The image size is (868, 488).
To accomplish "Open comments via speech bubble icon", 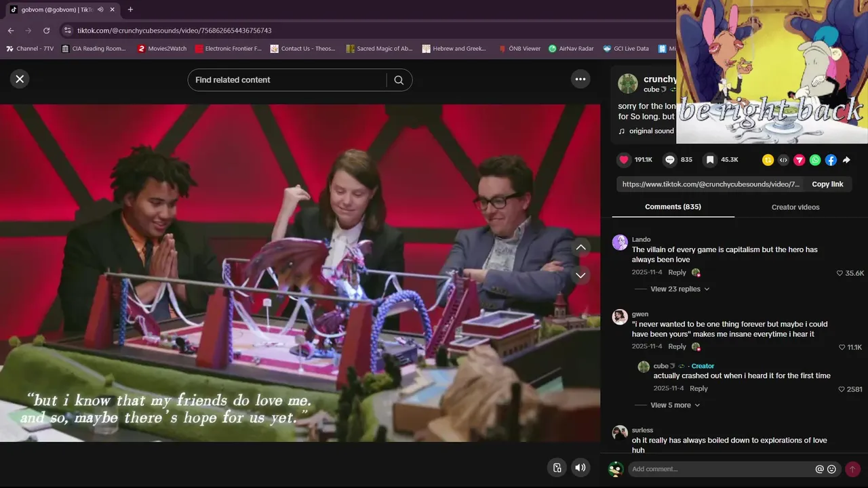I will pos(670,160).
